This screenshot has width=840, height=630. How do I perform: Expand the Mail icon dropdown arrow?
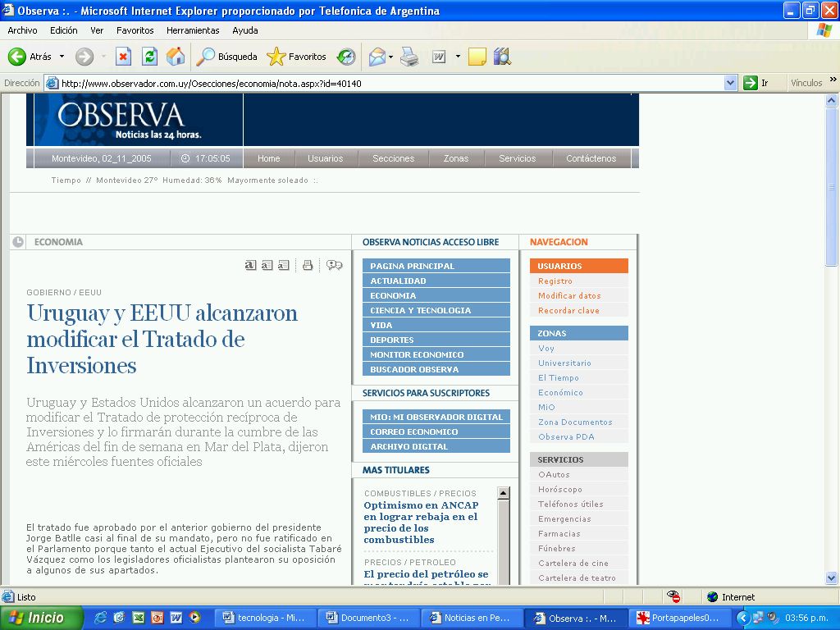(391, 57)
